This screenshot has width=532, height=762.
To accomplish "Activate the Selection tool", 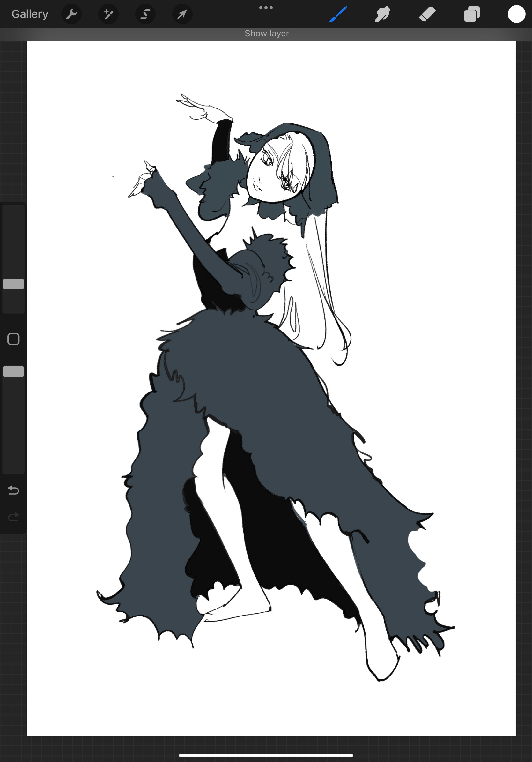I will coord(145,14).
